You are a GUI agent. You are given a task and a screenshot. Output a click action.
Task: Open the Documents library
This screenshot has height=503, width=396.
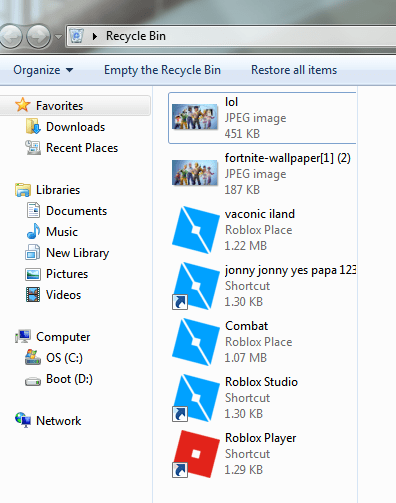(x=76, y=211)
